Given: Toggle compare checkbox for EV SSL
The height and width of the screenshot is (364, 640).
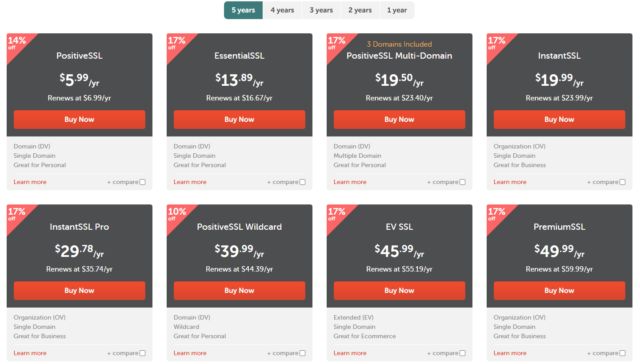Looking at the screenshot, I should click(x=462, y=353).
